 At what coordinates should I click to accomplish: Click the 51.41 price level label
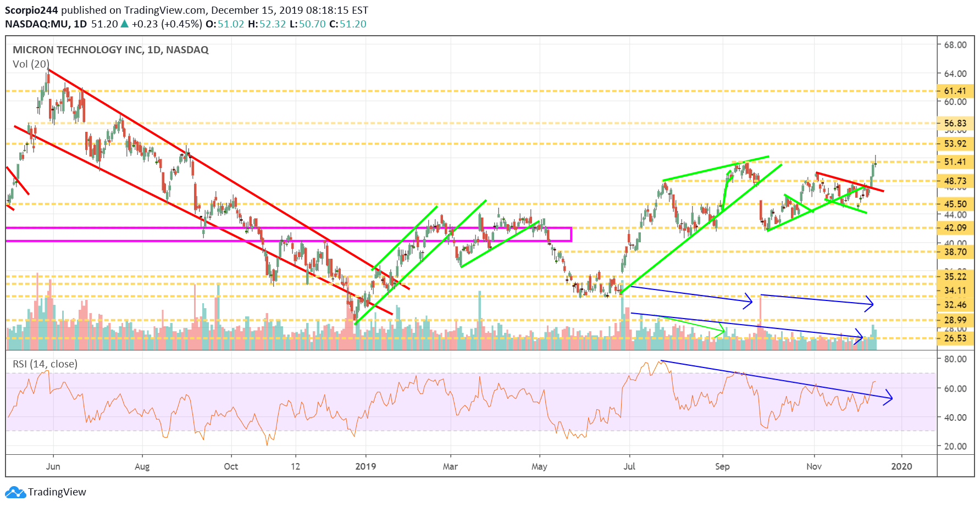[955, 162]
